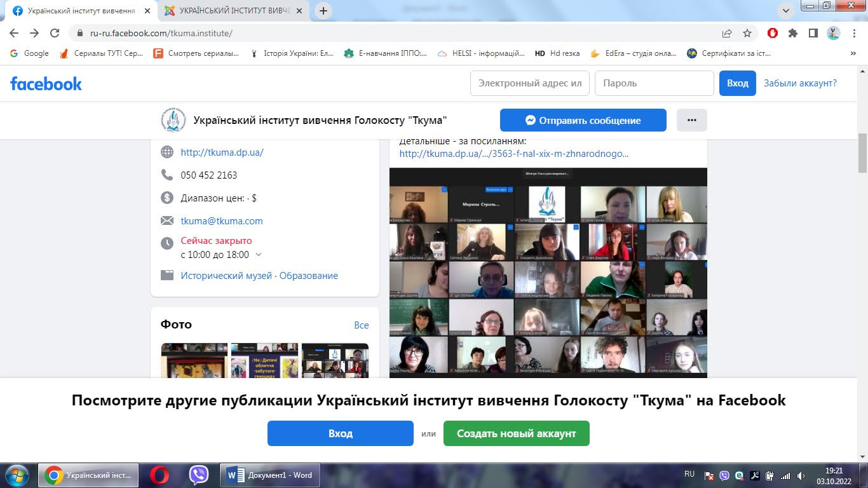This screenshot has width=868, height=488.
Task: Click the browser forward arrow
Action: click(x=34, y=33)
